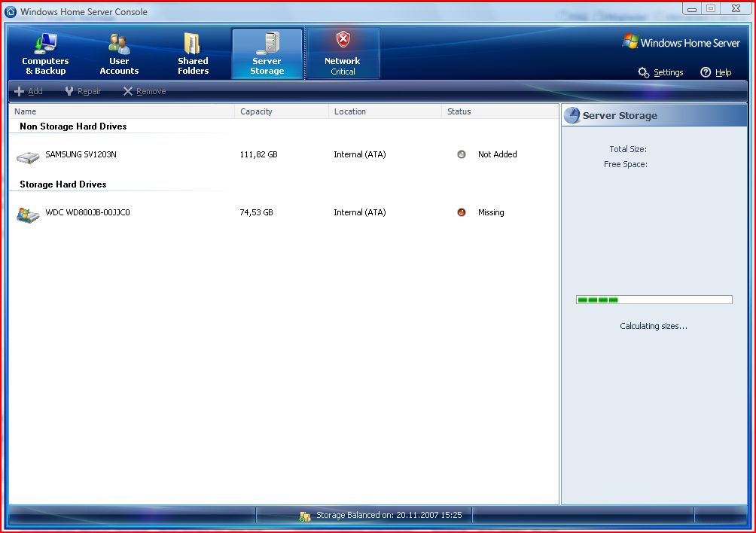Open Settings from the header
The height and width of the screenshot is (533, 756).
[x=660, y=72]
